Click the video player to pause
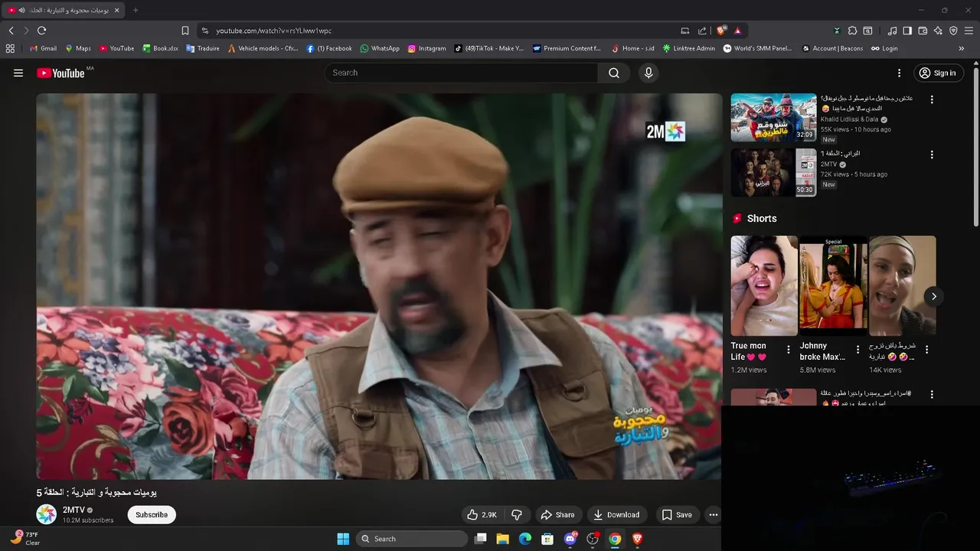Image resolution: width=980 pixels, height=551 pixels. pyautogui.click(x=379, y=286)
